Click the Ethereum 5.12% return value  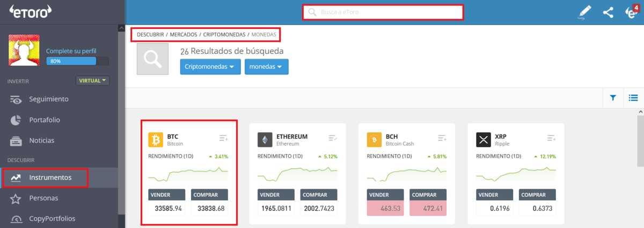pos(328,156)
